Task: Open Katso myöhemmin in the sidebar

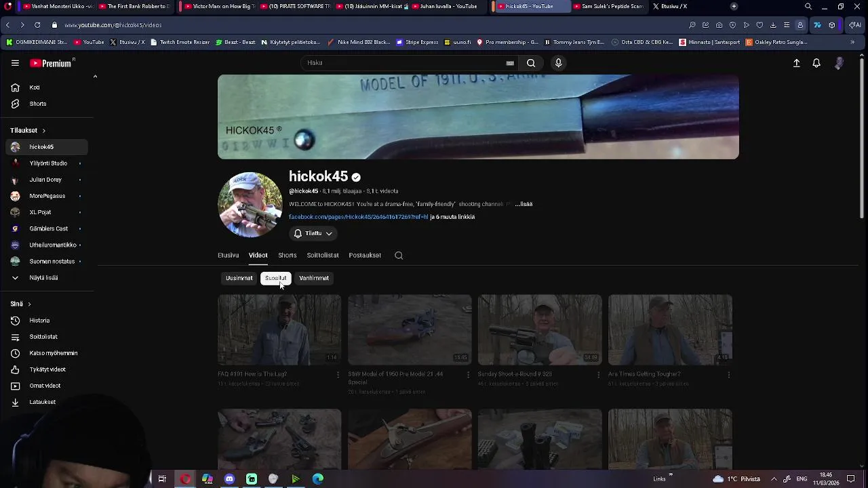Action: 47,353
